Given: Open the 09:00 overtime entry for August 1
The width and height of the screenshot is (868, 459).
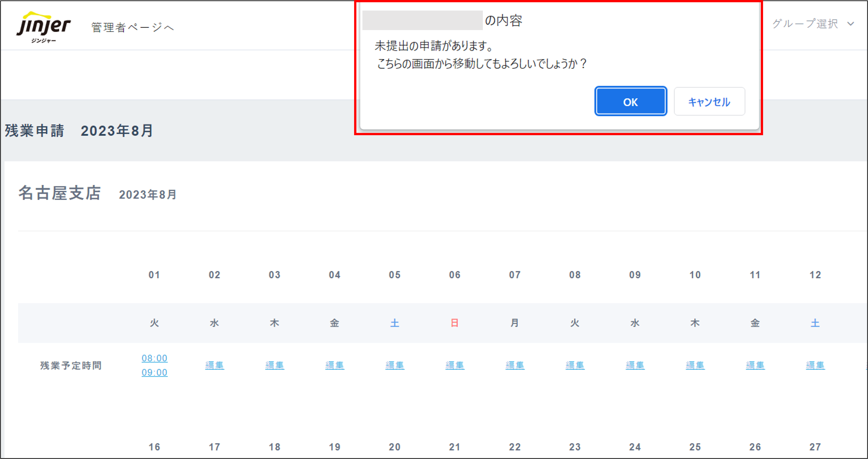Looking at the screenshot, I should coord(154,373).
